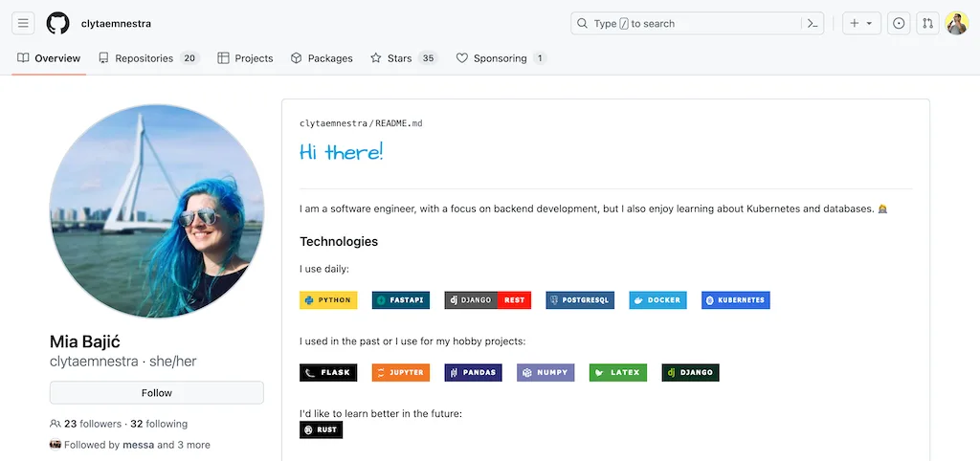This screenshot has width=980, height=461.
Task: Open the Stars tab
Action: (404, 58)
